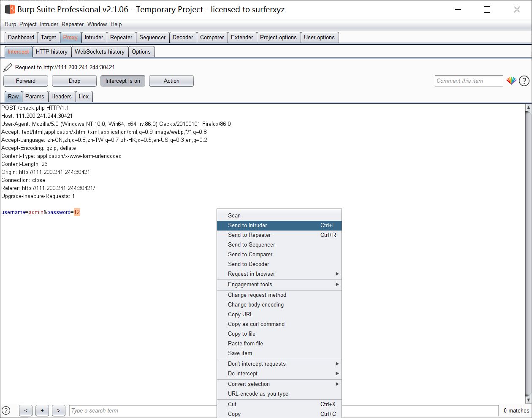This screenshot has height=418, width=532.
Task: Choose Change request method
Action: point(279,295)
